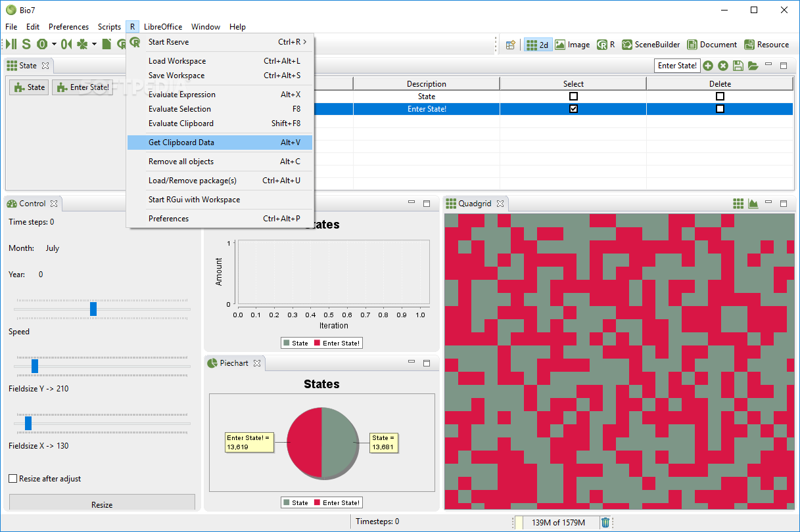Choose Save Workspace from R menu
The width and height of the screenshot is (800, 532).
(x=220, y=76)
